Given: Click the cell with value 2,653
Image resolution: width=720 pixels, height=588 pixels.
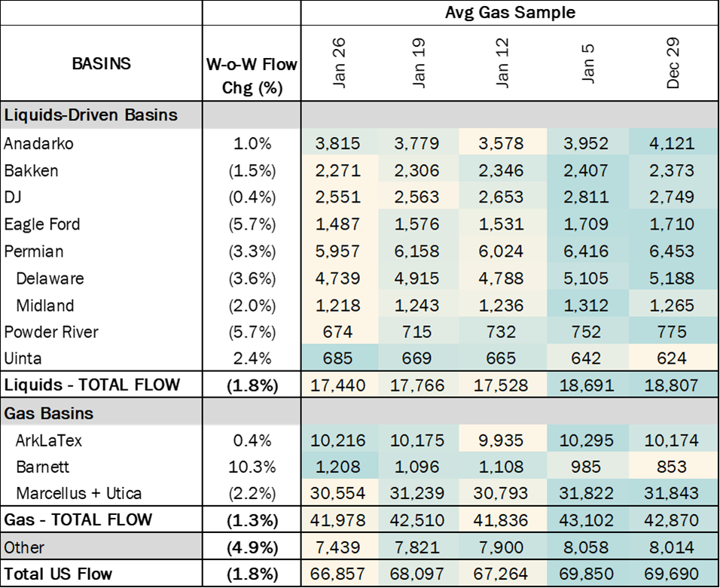Looking at the screenshot, I should tap(501, 197).
